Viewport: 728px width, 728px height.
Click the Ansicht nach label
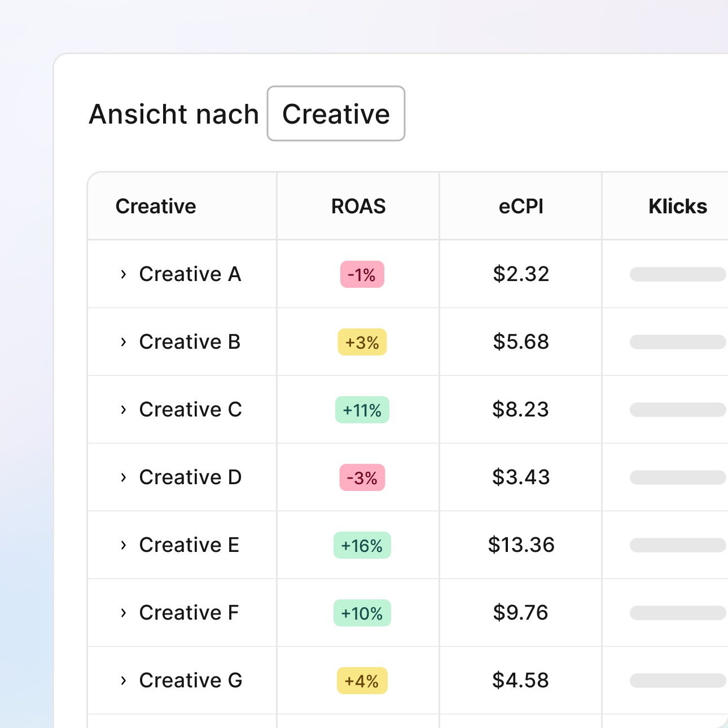click(x=173, y=113)
